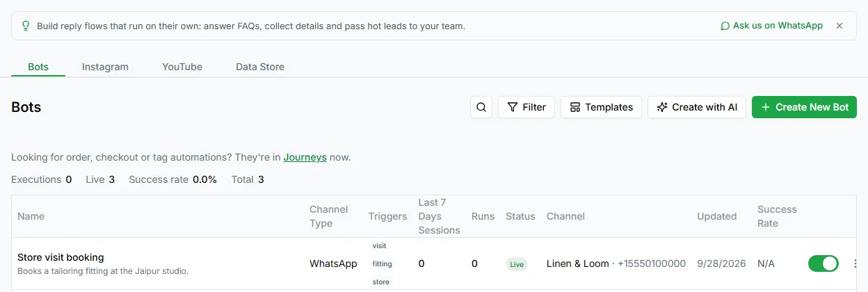This screenshot has height=292, width=868.
Task: Switch to the Instagram tab
Action: (x=105, y=67)
